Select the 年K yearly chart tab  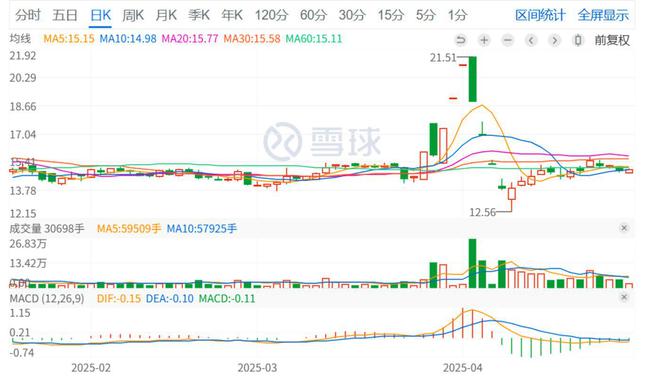[x=232, y=15]
